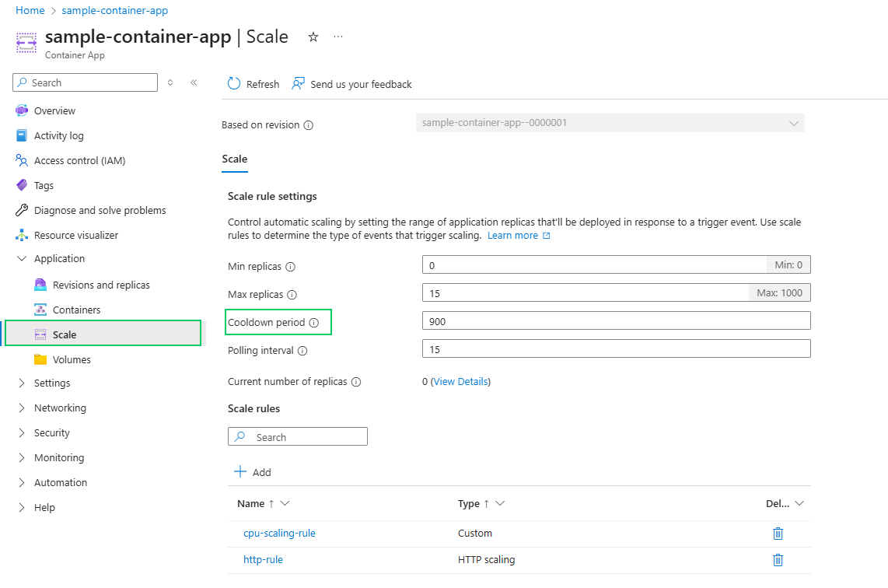Click the plus Add scale rule button
Image resolution: width=888 pixels, height=588 pixels.
coord(253,472)
